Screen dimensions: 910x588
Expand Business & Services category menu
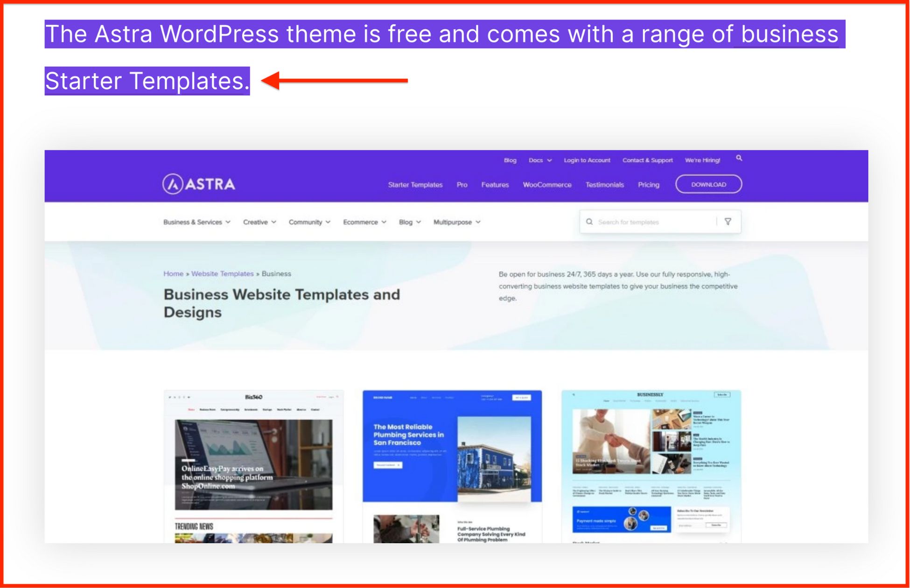pyautogui.click(x=197, y=222)
